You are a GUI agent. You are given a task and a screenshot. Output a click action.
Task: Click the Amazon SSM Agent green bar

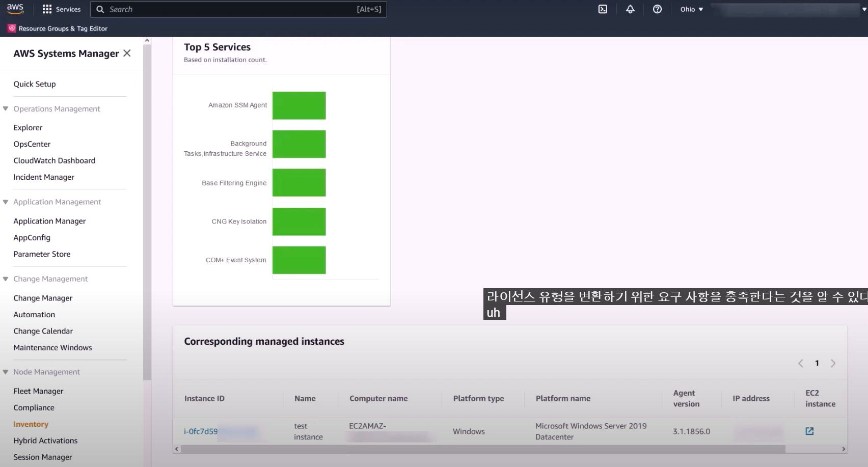299,105
